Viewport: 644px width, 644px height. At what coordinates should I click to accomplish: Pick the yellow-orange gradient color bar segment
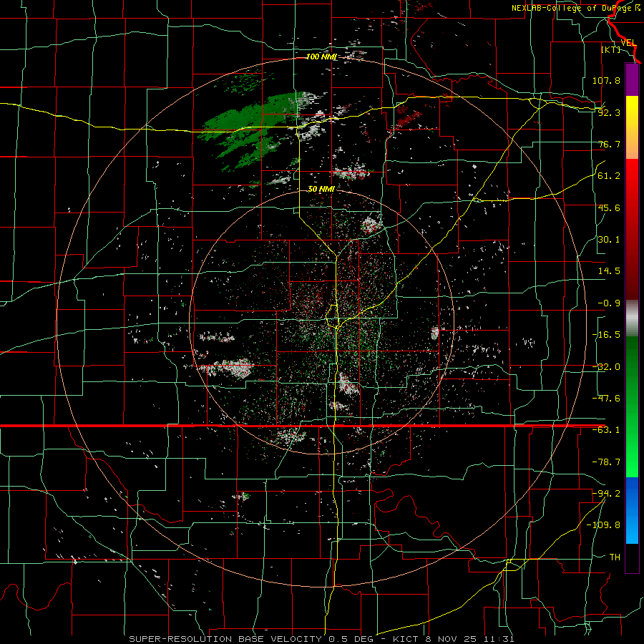[632, 127]
